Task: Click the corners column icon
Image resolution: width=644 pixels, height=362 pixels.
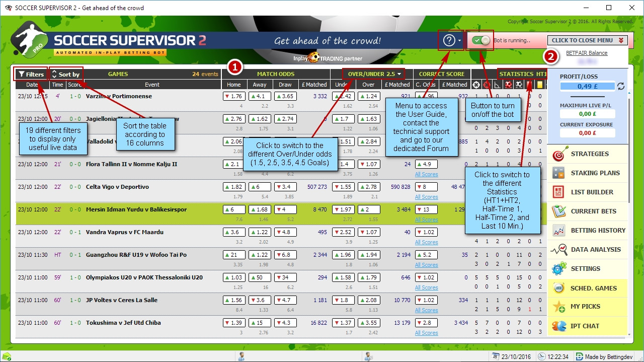Action: click(498, 85)
